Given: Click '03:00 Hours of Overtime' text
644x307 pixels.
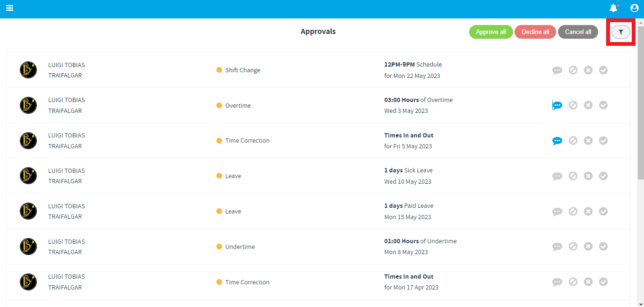Looking at the screenshot, I should point(419,100).
